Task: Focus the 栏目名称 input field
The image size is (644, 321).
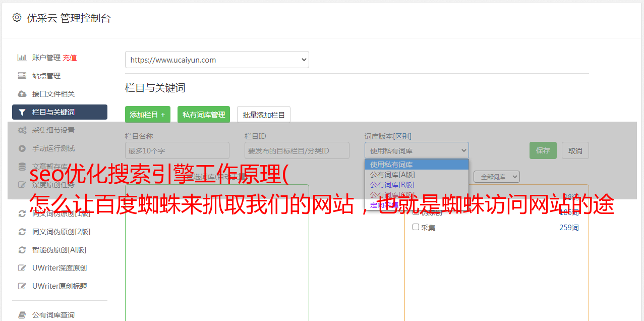Action: [177, 150]
